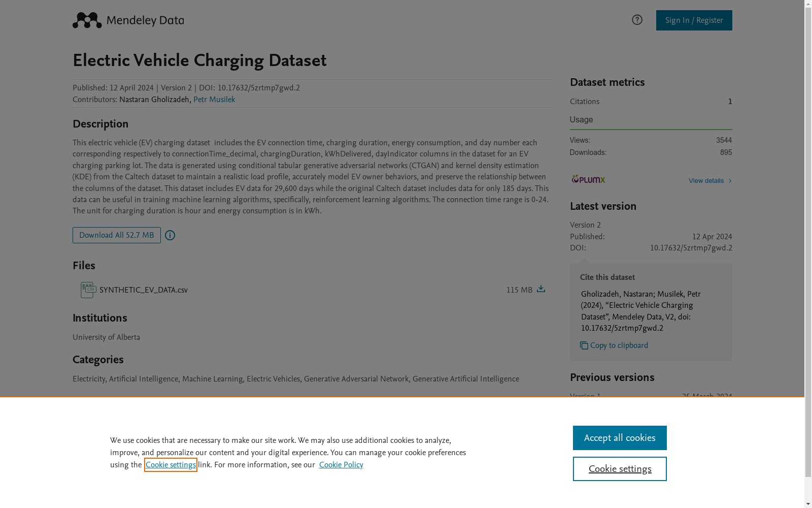This screenshot has height=508, width=812.
Task: Expand the View details chevron arrow
Action: pos(730,181)
